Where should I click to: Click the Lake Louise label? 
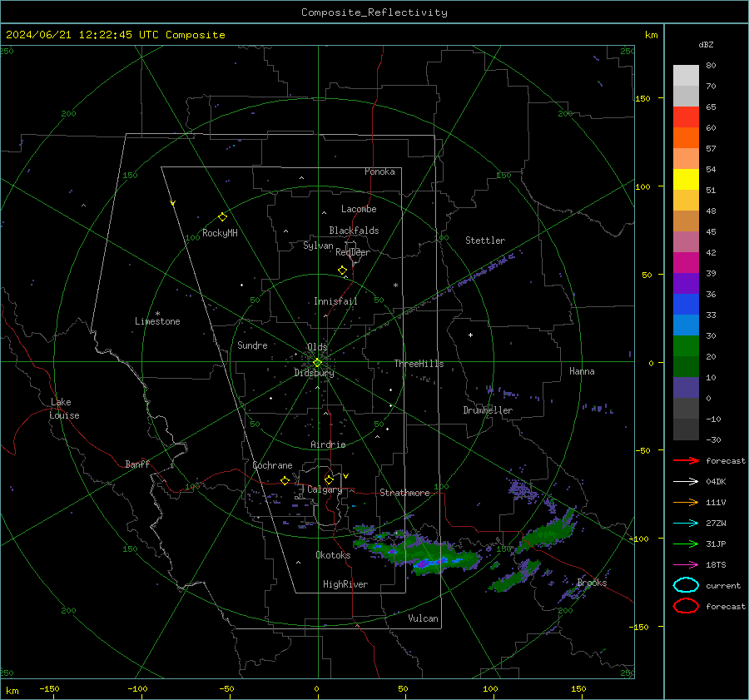tap(64, 409)
